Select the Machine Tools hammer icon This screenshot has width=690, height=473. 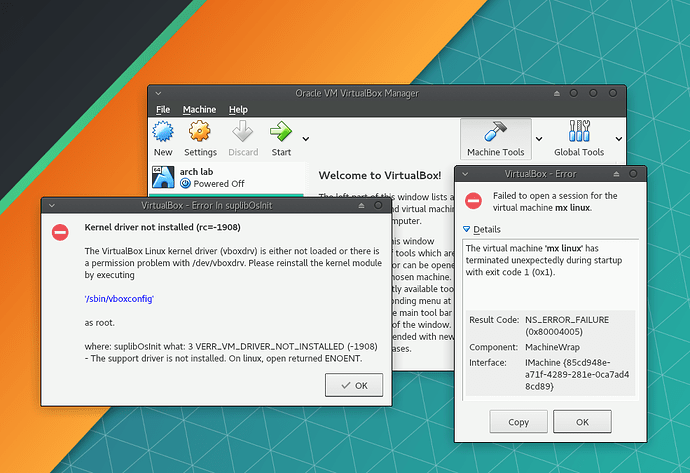[495, 131]
